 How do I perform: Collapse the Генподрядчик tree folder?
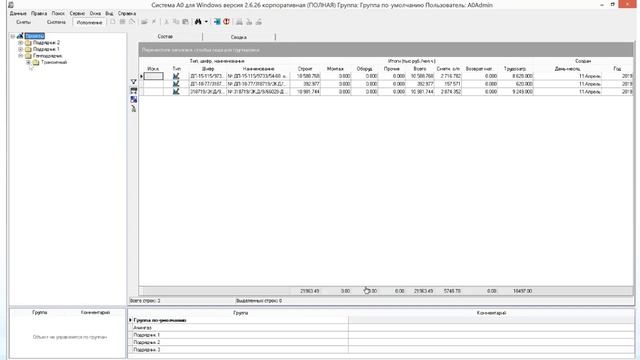tap(20, 56)
